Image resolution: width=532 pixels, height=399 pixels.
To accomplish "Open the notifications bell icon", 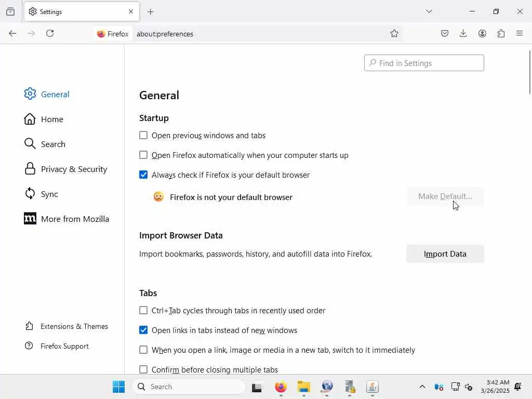I will (518, 387).
